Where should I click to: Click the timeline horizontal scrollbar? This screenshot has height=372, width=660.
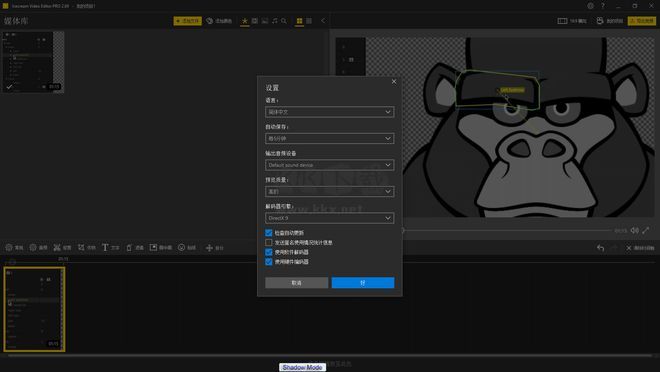click(330, 356)
